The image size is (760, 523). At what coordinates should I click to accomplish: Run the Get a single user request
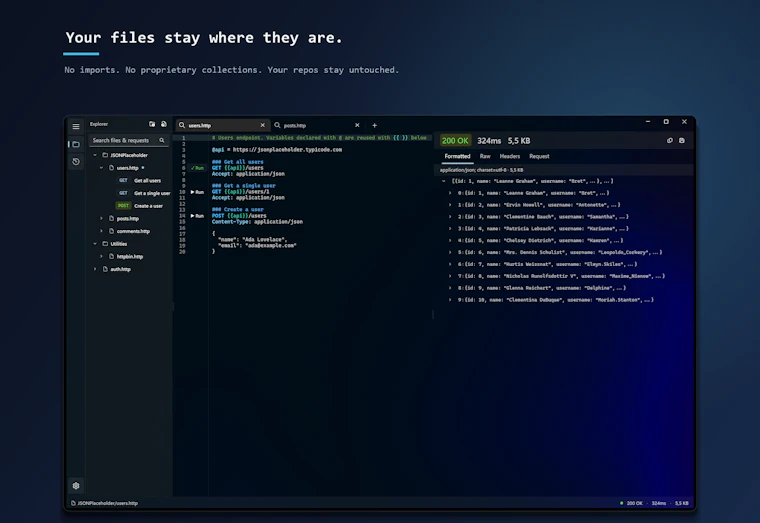pos(197,192)
